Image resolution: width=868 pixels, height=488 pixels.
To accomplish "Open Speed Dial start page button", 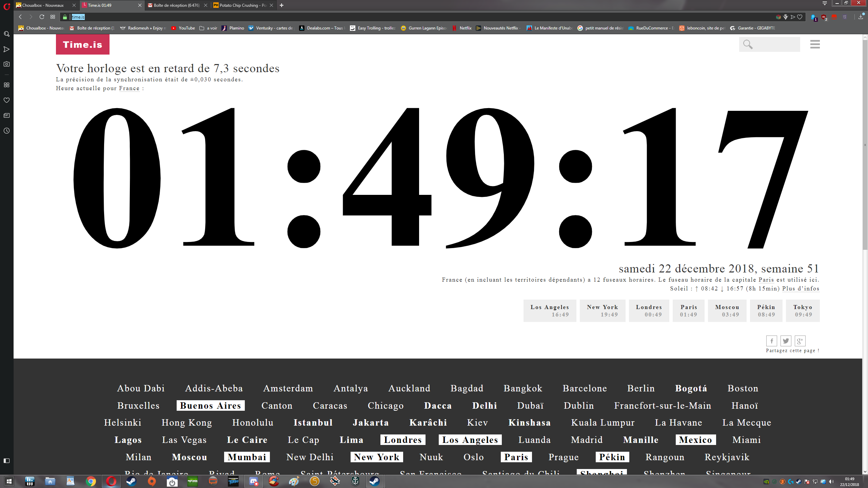I will coord(53,17).
